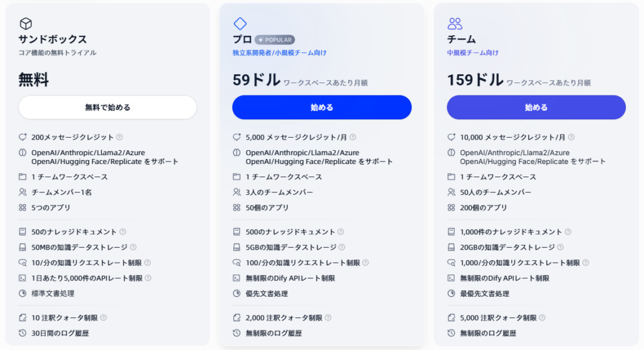The image size is (644, 350).
Task: Click the 独立系開発者/小規模チーム向け link text
Action: click(x=280, y=53)
